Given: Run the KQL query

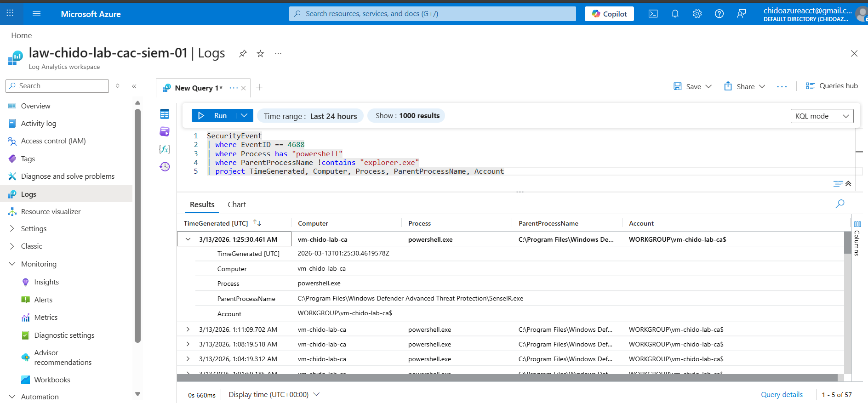Looking at the screenshot, I should [214, 116].
